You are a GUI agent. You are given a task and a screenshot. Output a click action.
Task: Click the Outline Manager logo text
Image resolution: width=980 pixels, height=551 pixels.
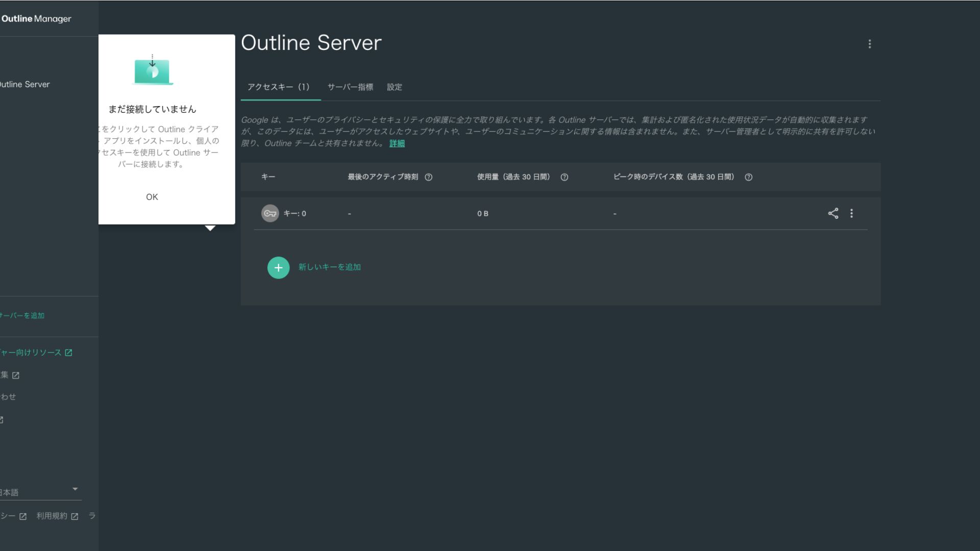(36, 19)
